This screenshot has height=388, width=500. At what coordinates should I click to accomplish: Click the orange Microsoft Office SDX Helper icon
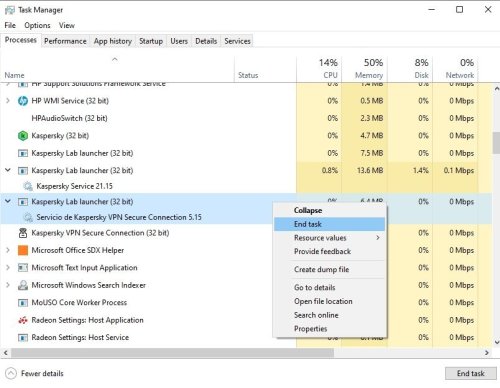pos(23,250)
